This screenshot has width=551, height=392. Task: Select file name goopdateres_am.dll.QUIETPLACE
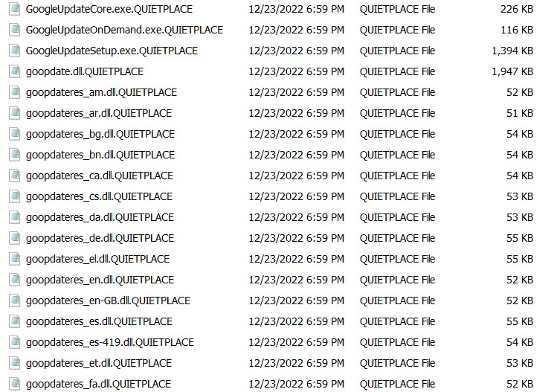[101, 92]
